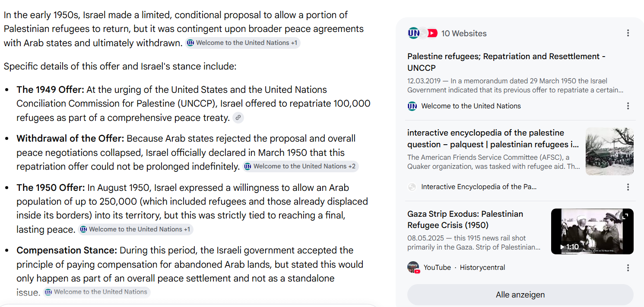
Task: Click the 'Welcome to the United Nations' source label
Action: [471, 106]
